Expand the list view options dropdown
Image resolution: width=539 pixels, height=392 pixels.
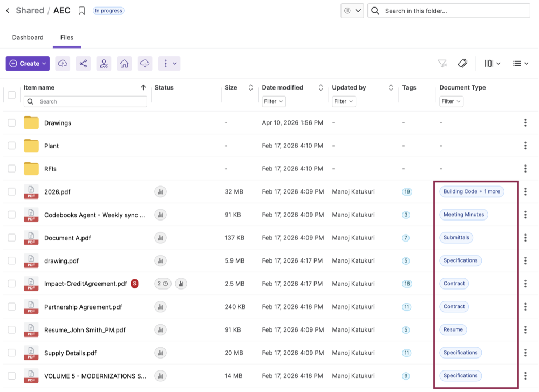tap(521, 64)
